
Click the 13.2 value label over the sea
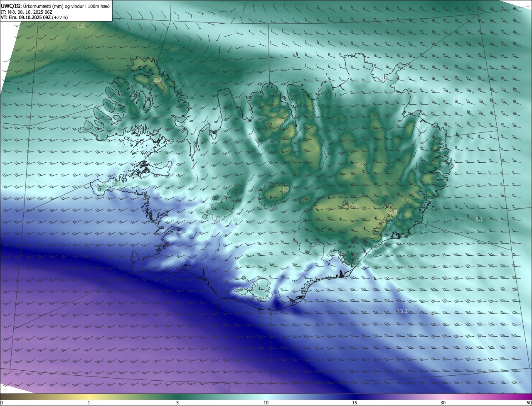tap(402, 311)
